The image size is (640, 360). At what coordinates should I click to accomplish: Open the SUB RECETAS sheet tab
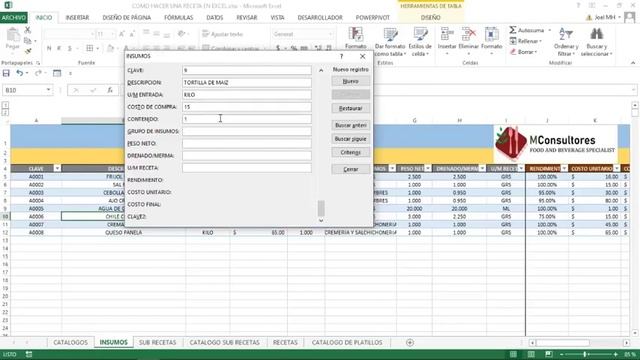[x=158, y=342]
